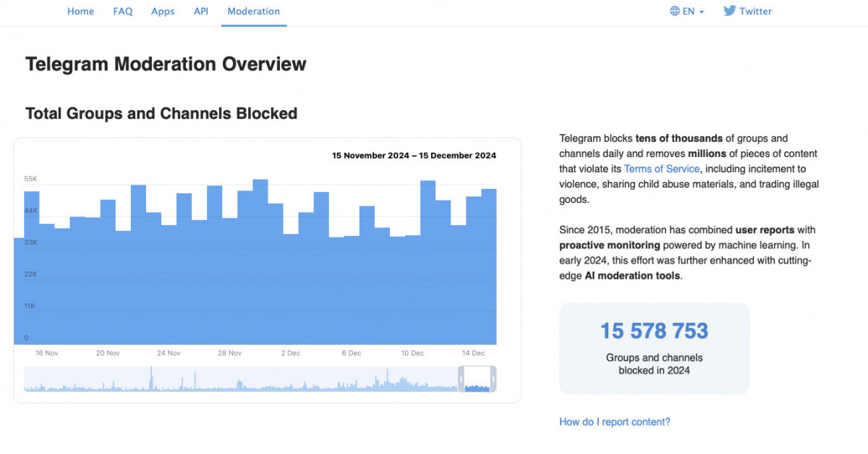The height and width of the screenshot is (454, 868).
Task: Click the tallest bar near 11 Dec
Action: coord(427,262)
